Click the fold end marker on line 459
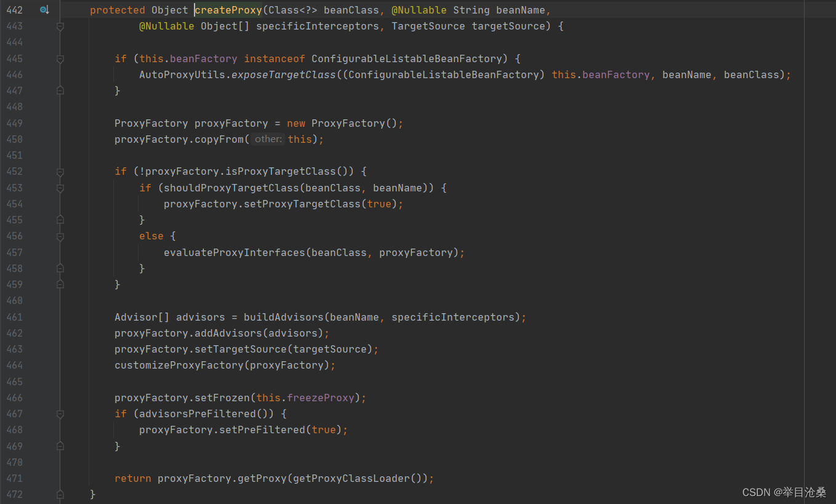 [60, 284]
